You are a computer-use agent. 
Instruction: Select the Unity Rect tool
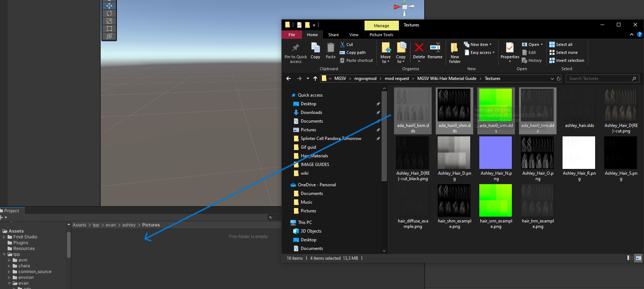point(109,29)
